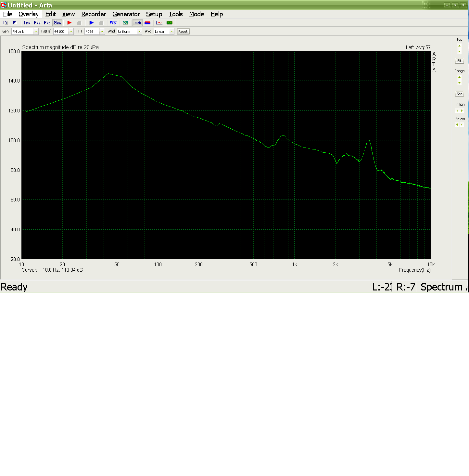Start recording with the red play arrow
Screen dimensions: 469x476
[x=69, y=23]
